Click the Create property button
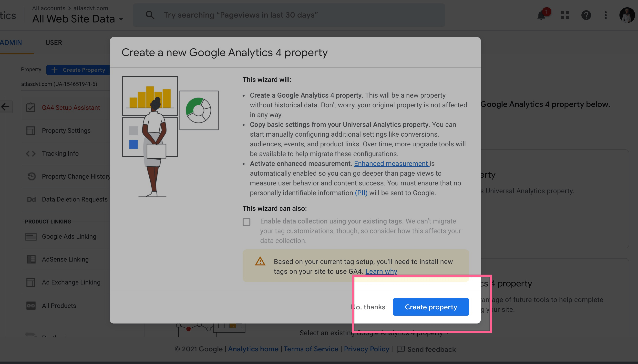Screen dimensions: 638x364 pos(431,307)
